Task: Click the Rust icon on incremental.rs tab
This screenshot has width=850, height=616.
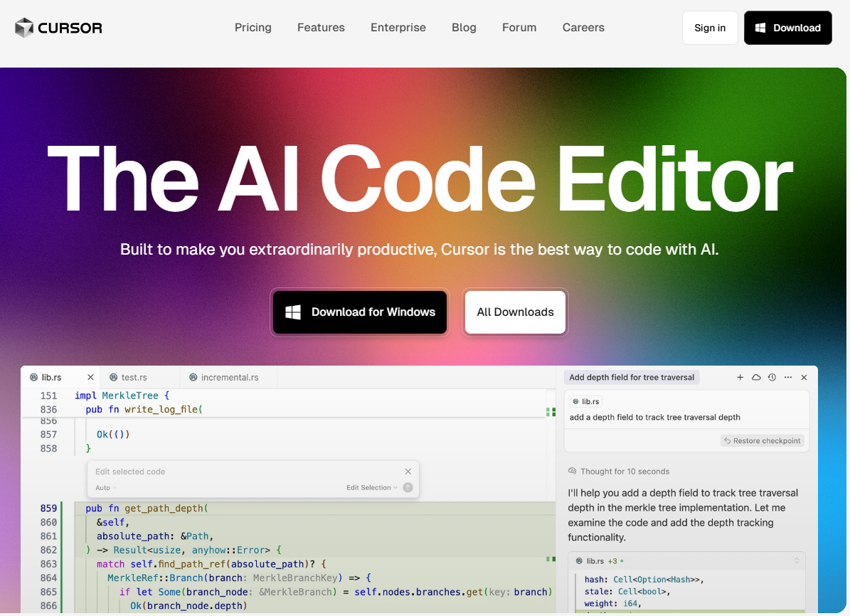Action: pyautogui.click(x=193, y=378)
